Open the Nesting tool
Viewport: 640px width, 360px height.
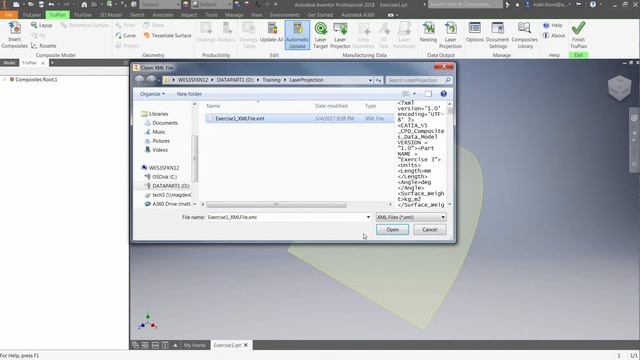pos(428,33)
